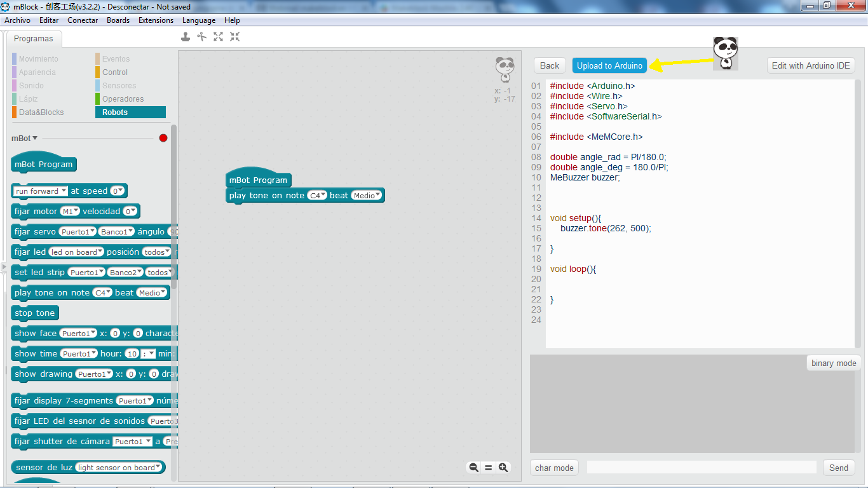Select the stamp duplicate tool icon
This screenshot has width=868, height=488.
tap(186, 37)
